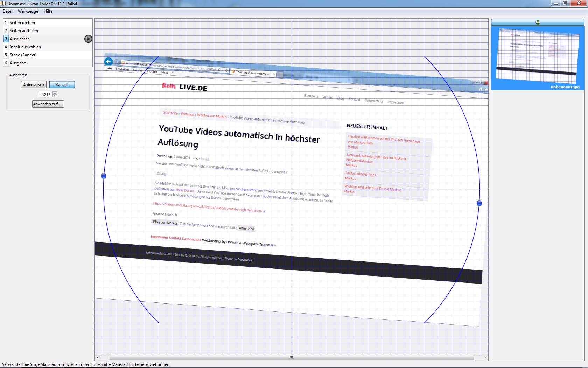Select the Unbenannt.jpg page thumbnail
The image size is (588, 368).
coord(538,58)
